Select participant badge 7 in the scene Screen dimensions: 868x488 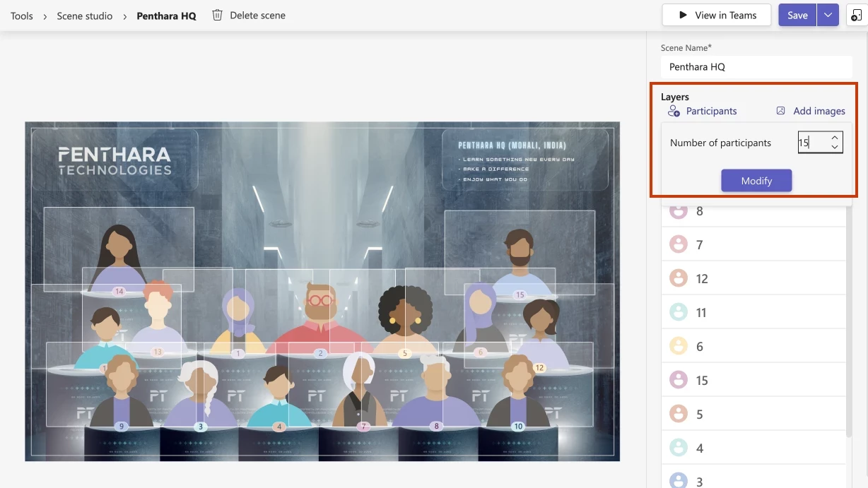(363, 427)
